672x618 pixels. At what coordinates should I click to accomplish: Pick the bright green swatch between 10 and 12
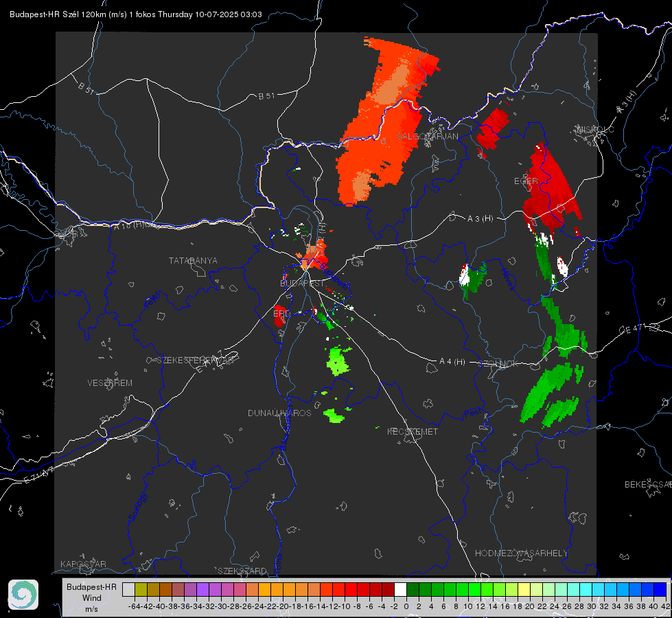(474, 589)
